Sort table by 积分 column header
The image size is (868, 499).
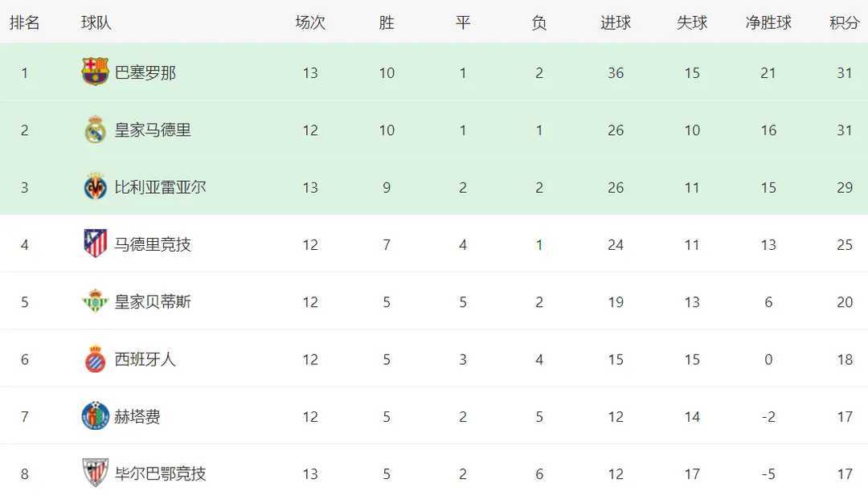pyautogui.click(x=844, y=22)
